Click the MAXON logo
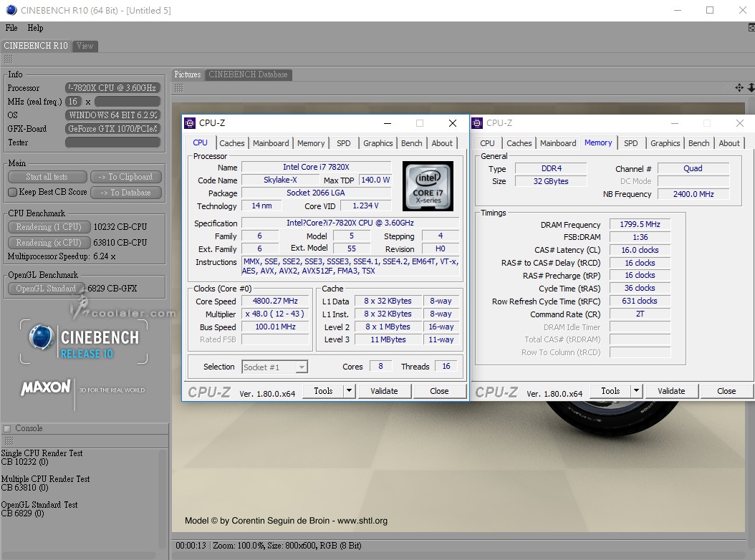 click(x=46, y=387)
